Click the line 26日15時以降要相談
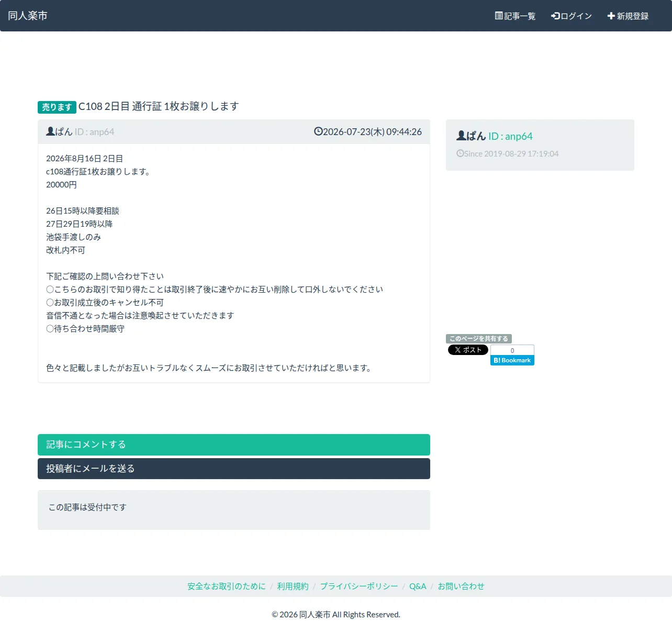The height and width of the screenshot is (621, 672). (x=83, y=211)
